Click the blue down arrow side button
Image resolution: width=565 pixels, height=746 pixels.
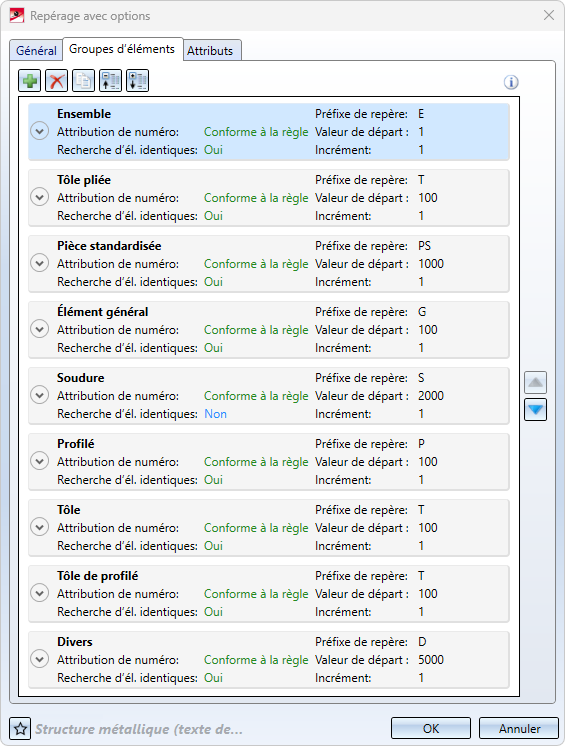coord(536,410)
